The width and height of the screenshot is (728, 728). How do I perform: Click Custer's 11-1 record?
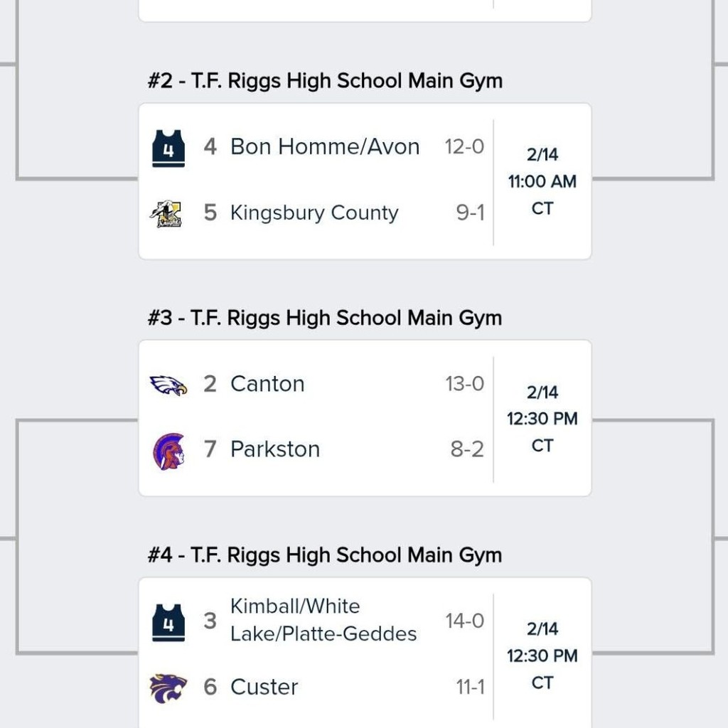pos(470,687)
